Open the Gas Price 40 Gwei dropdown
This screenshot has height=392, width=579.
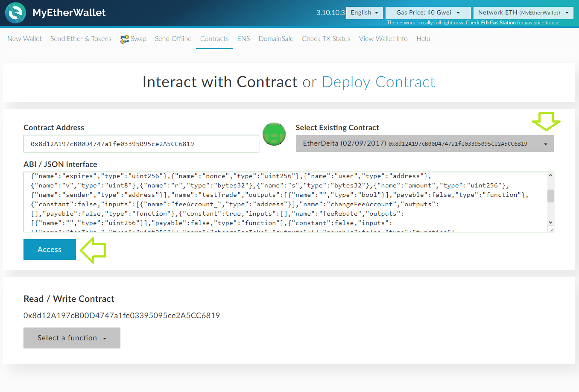428,13
